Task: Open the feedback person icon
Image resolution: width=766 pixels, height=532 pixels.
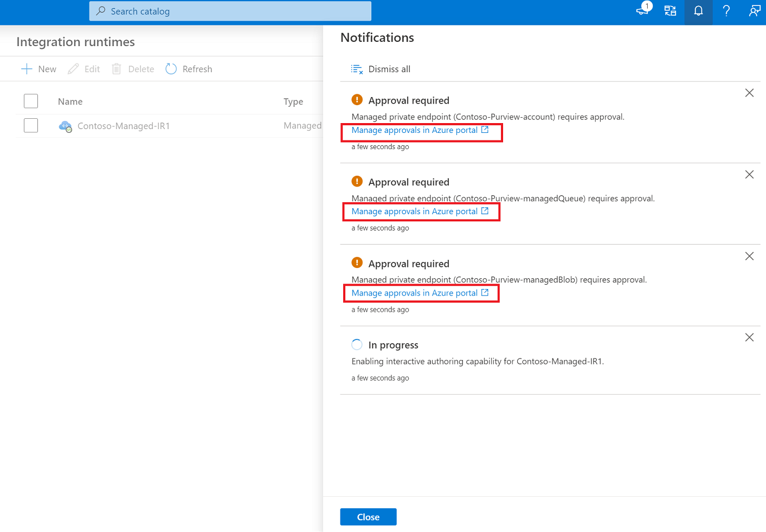Action: [x=754, y=11]
